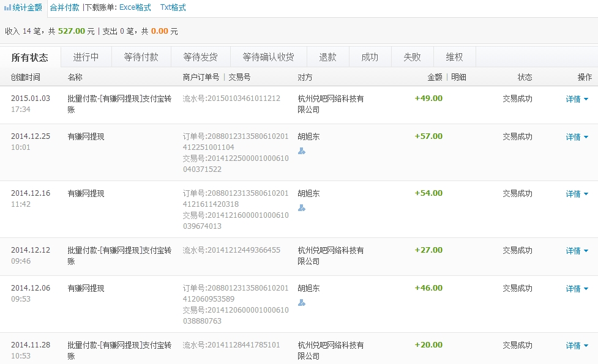Select the 所有状态 tab
This screenshot has width=598, height=364.
[30, 57]
